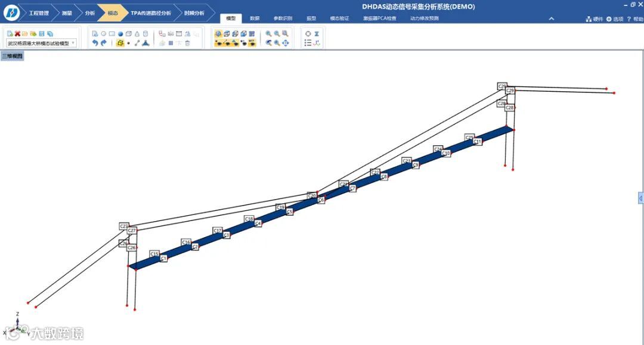Image resolution: width=644 pixels, height=345 pixels.
Task: Open the 时频分析 workflow step
Action: pyautogui.click(x=194, y=13)
